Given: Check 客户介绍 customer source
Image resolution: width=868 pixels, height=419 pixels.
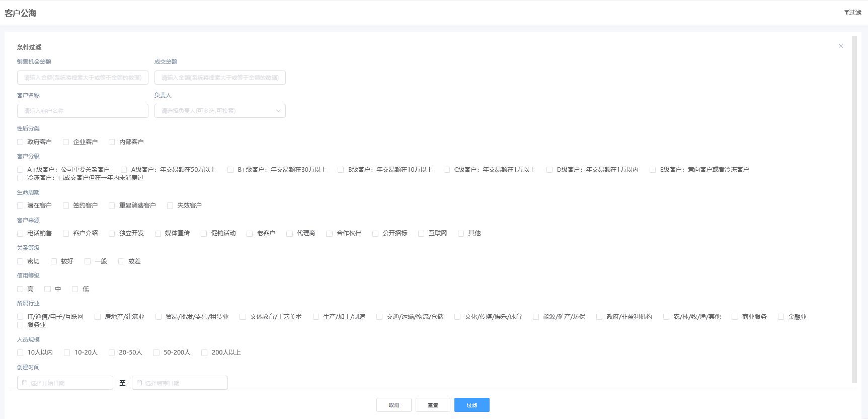Looking at the screenshot, I should point(66,233).
